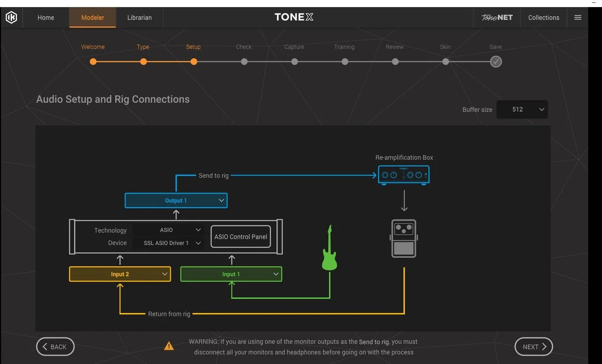
Task: Open the hamburger menu icon
Action: click(578, 18)
